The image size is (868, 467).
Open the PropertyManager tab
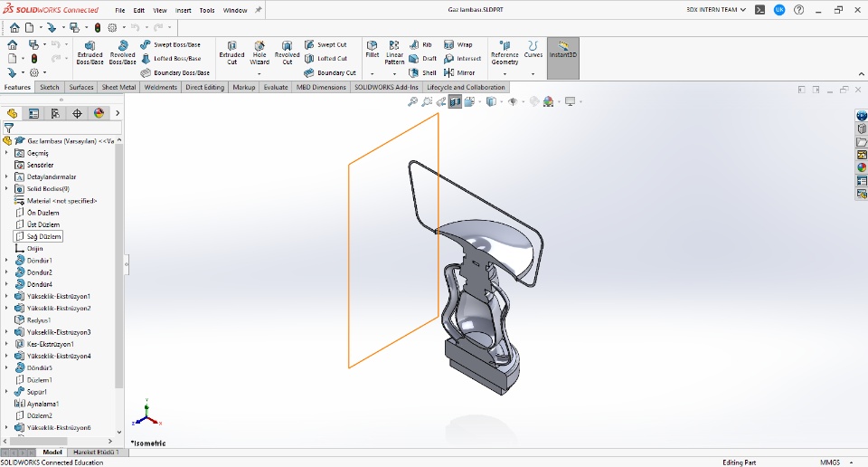point(33,113)
